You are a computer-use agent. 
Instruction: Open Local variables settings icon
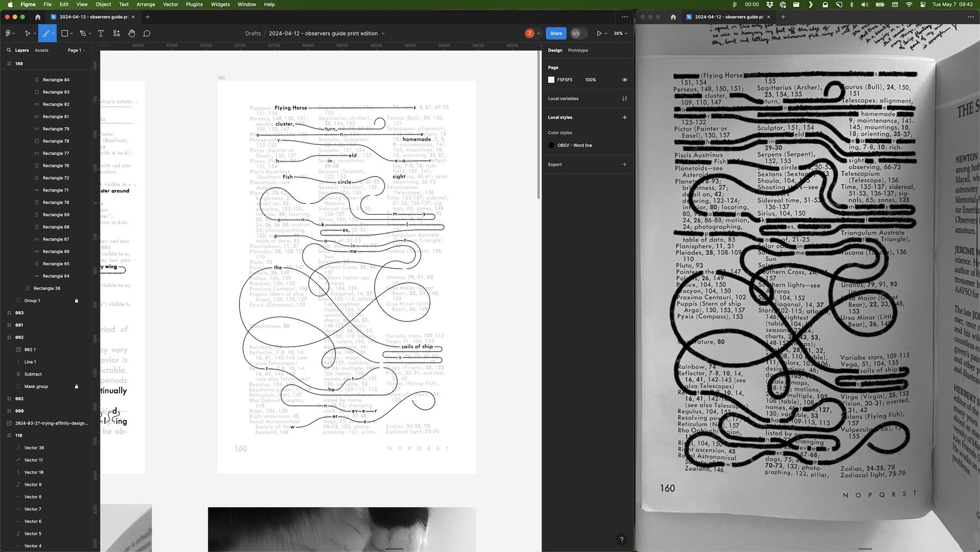(624, 99)
